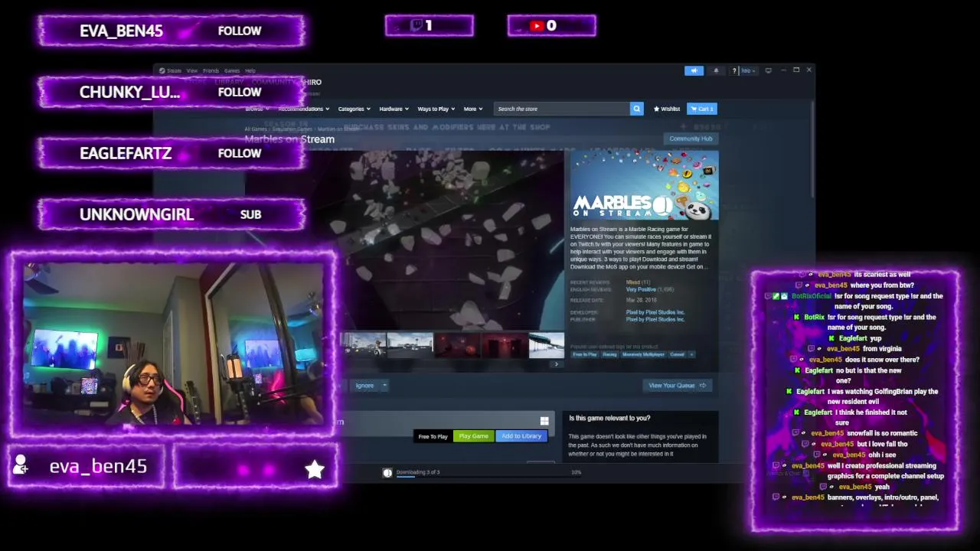Viewport: 980px width, 551px height.
Task: Click View Your Queue
Action: 678,386
